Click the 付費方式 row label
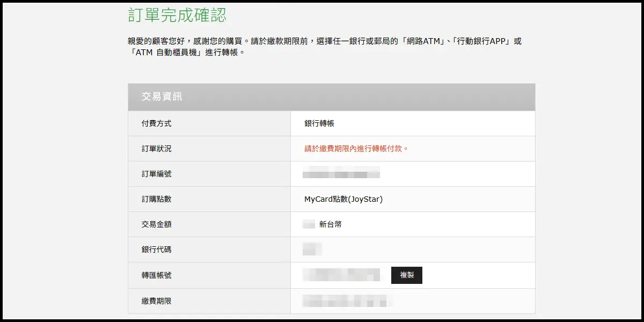 (x=157, y=123)
